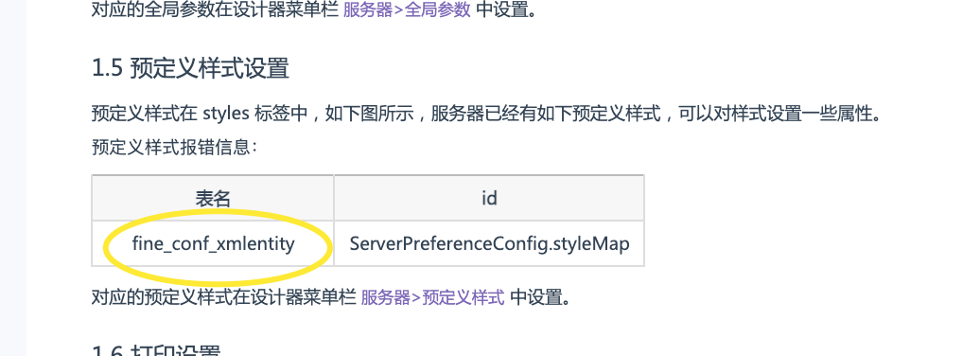This screenshot has width=980, height=356.
Task: Click the word styles in the paragraph
Action: (x=226, y=115)
